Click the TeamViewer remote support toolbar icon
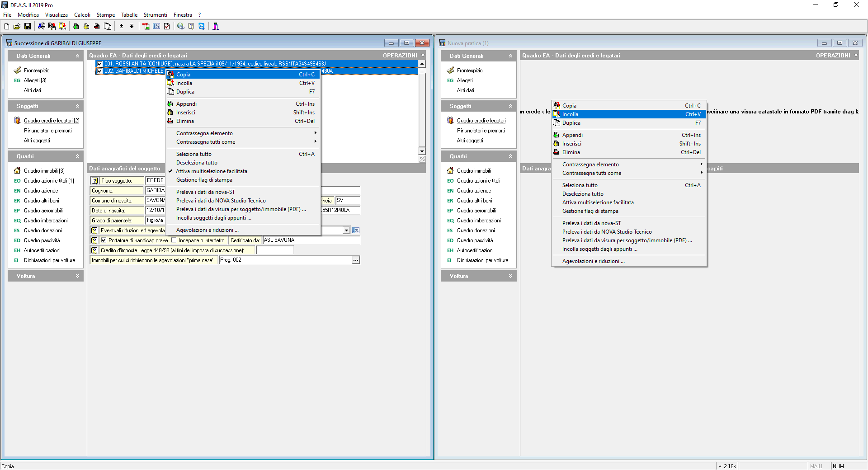This screenshot has width=868, height=470. 202,26
